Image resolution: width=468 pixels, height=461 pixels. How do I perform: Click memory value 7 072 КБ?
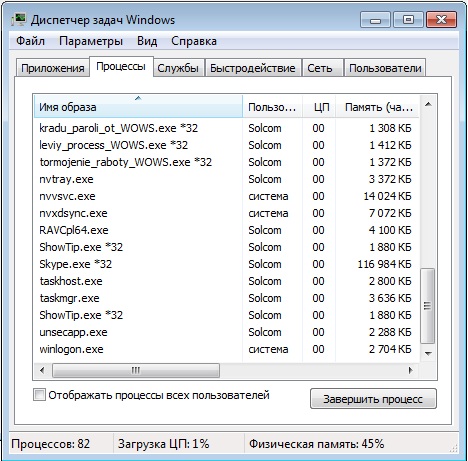[x=390, y=213]
